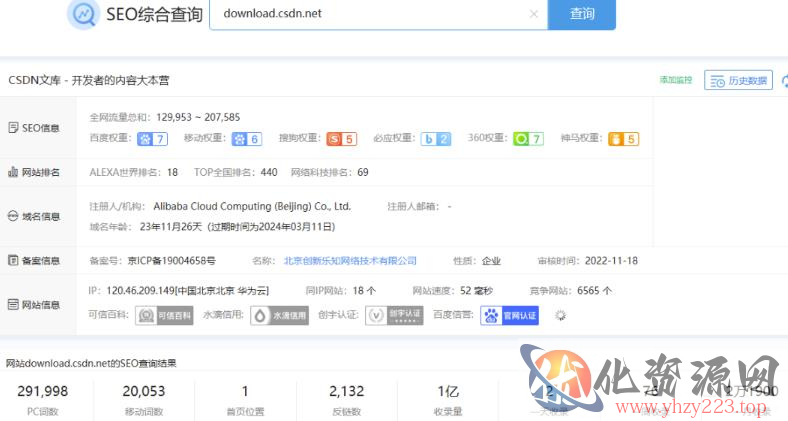This screenshot has height=421, width=788.
Task: Click the 移动权重 6 badge
Action: click(x=247, y=139)
